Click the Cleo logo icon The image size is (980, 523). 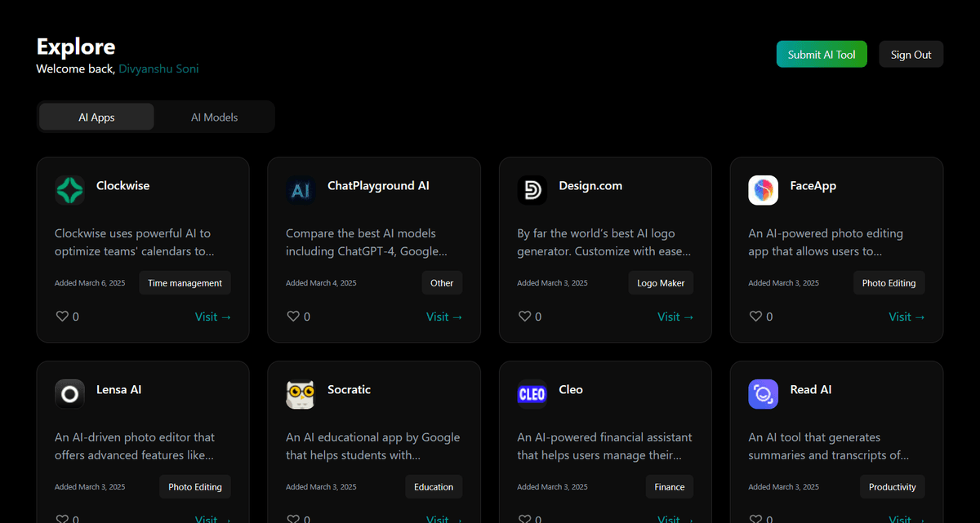pyautogui.click(x=532, y=394)
